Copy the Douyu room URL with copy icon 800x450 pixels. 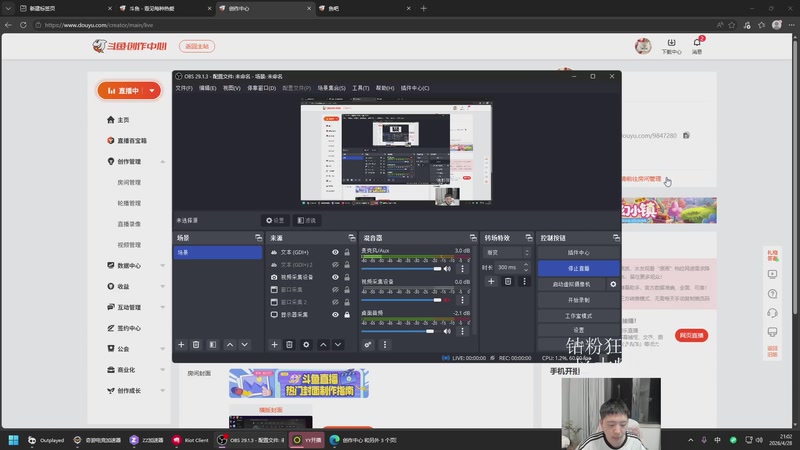[x=686, y=136]
